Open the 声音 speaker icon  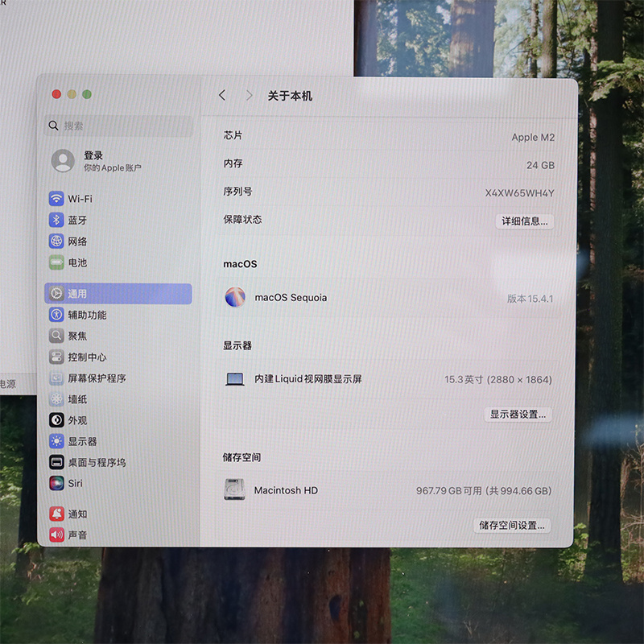(x=56, y=535)
